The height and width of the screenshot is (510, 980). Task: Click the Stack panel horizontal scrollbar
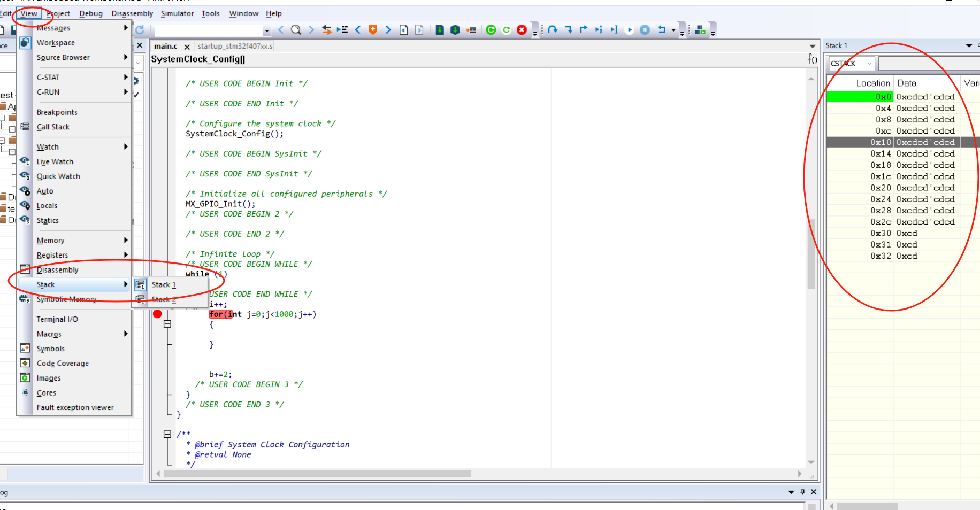[867, 506]
